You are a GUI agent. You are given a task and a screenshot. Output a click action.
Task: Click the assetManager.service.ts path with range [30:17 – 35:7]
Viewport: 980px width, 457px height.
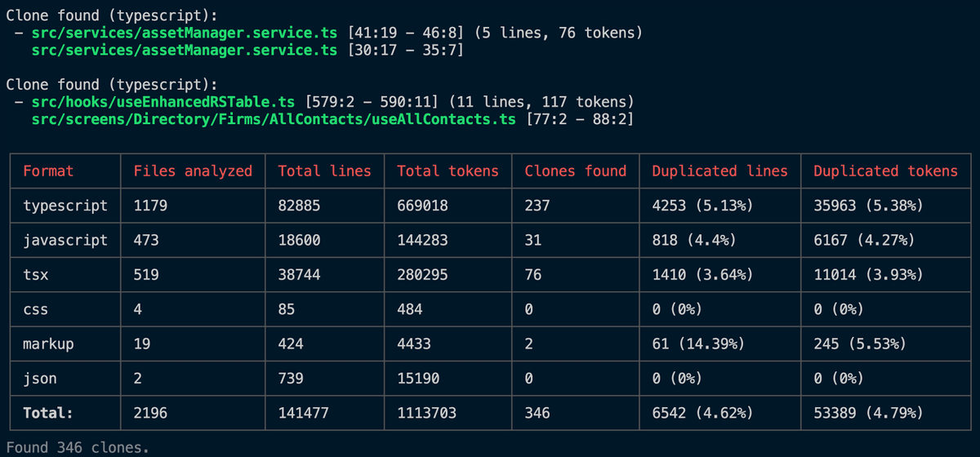pos(185,50)
